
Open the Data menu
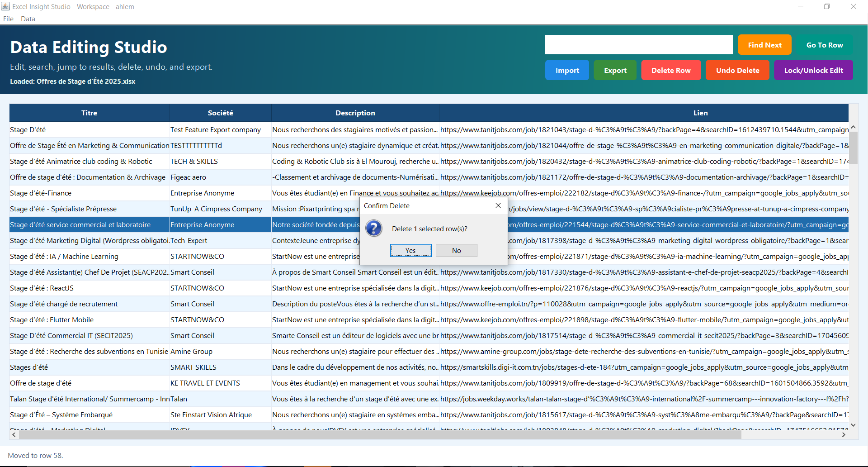[28, 19]
